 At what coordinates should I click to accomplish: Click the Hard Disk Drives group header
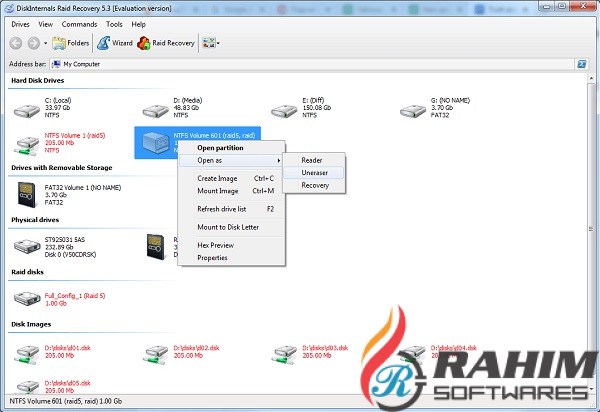[38, 80]
